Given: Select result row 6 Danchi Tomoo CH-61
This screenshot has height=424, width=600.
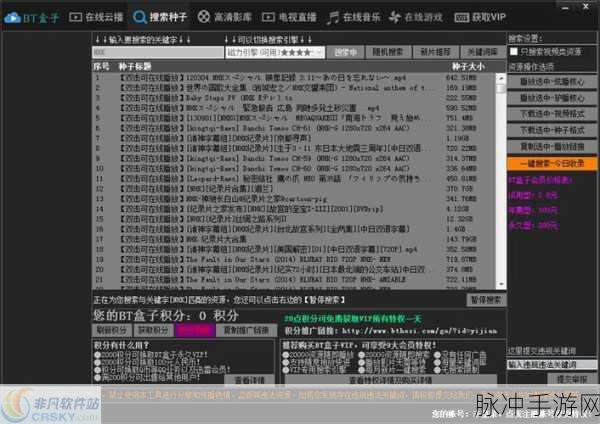Looking at the screenshot, I should [294, 128].
